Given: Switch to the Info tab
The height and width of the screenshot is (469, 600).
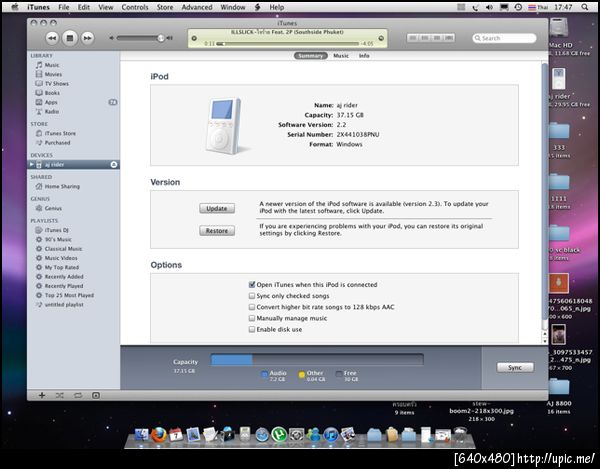Looking at the screenshot, I should [364, 55].
